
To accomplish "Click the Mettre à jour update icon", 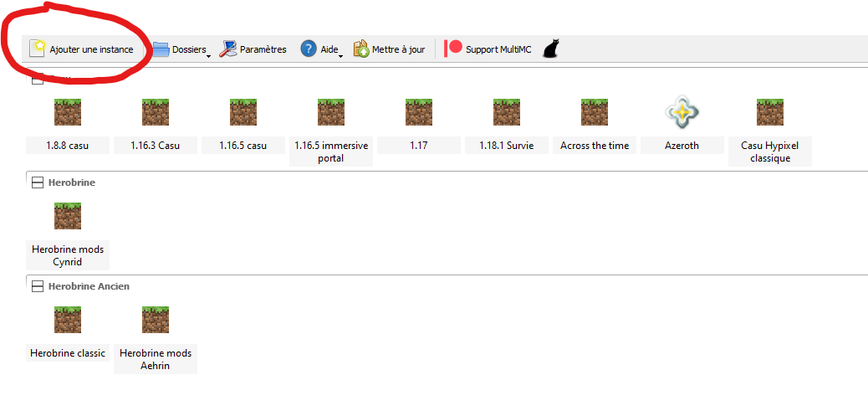I will click(x=361, y=49).
